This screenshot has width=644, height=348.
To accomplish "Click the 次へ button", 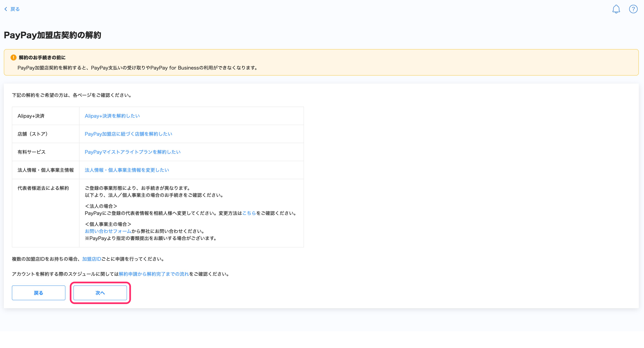I will click(x=100, y=293).
